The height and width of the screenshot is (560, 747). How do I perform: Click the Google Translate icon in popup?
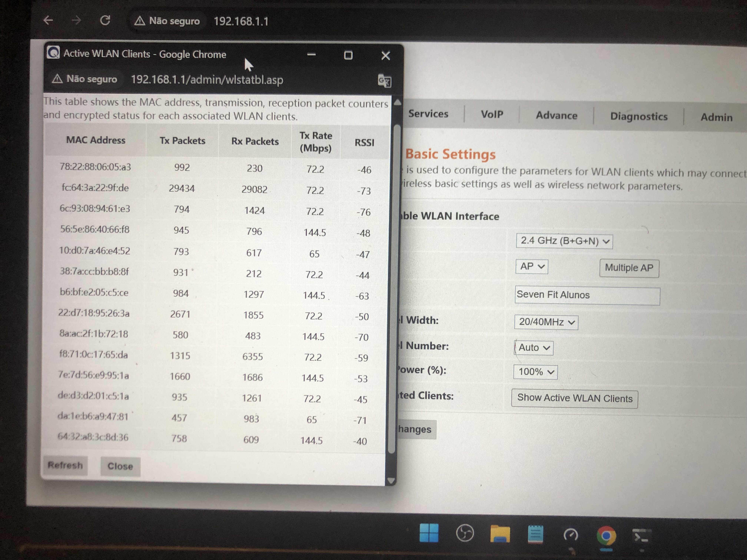pyautogui.click(x=384, y=81)
